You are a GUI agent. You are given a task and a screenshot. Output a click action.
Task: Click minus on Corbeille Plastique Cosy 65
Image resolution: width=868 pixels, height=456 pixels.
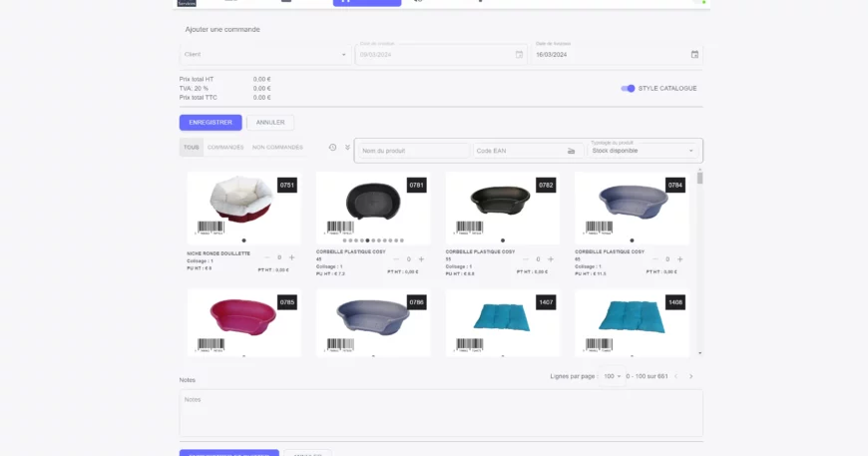[x=654, y=259]
